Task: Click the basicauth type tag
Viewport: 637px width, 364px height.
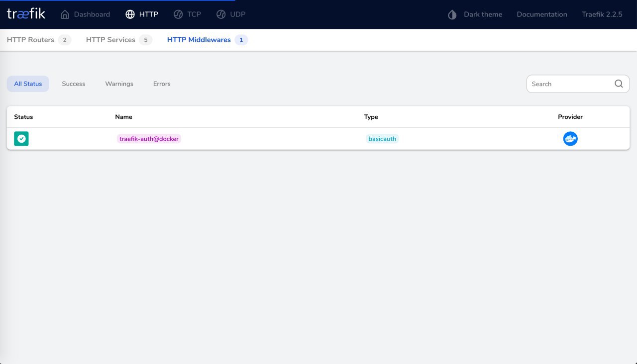Action: tap(382, 139)
